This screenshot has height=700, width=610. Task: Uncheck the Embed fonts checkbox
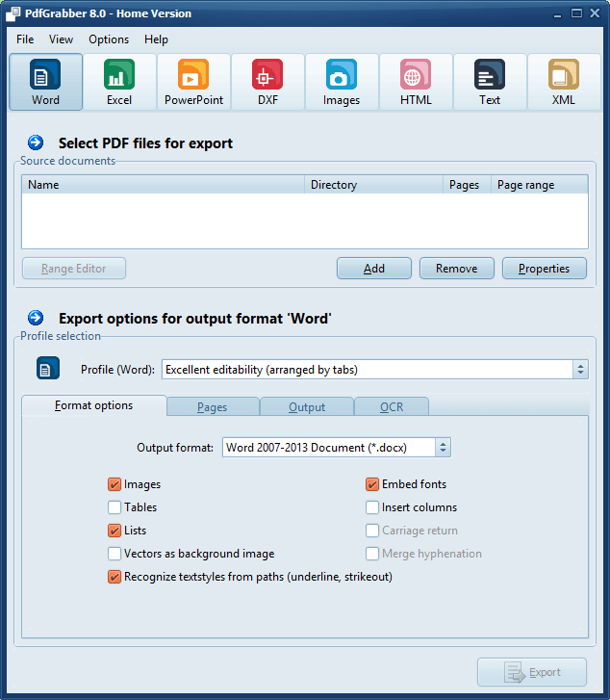[372, 484]
